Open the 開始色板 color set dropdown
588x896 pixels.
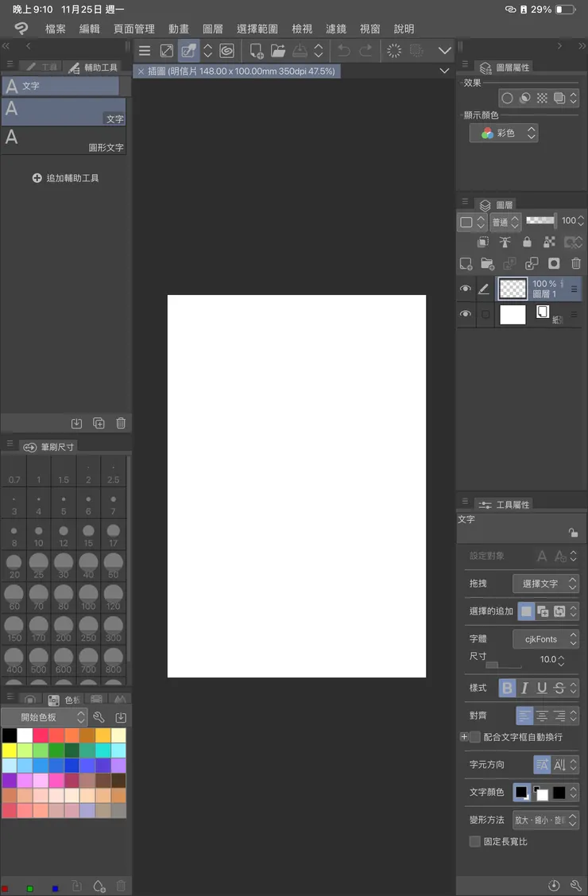pos(44,717)
